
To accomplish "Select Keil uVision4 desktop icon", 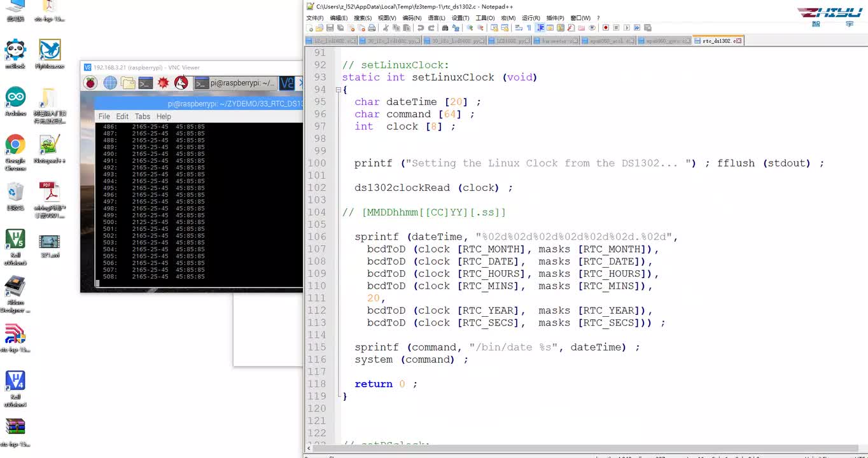I will click(15, 389).
